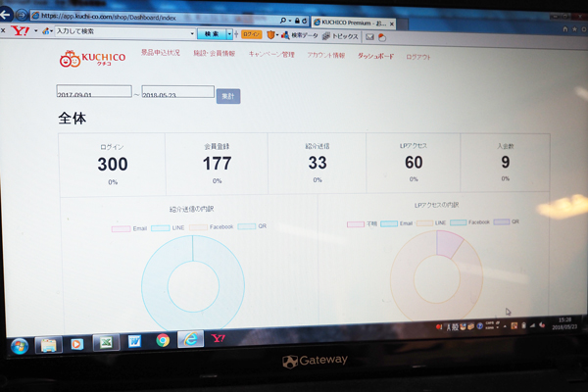Click the orange ログイン button in toolbar
Image resolution: width=588 pixels, height=392 pixels.
tap(251, 34)
